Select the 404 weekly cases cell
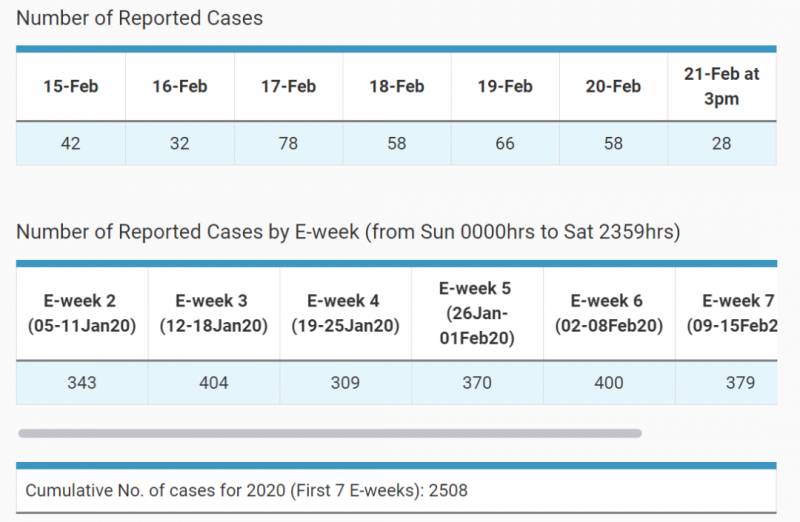The width and height of the screenshot is (800, 522). point(214,383)
